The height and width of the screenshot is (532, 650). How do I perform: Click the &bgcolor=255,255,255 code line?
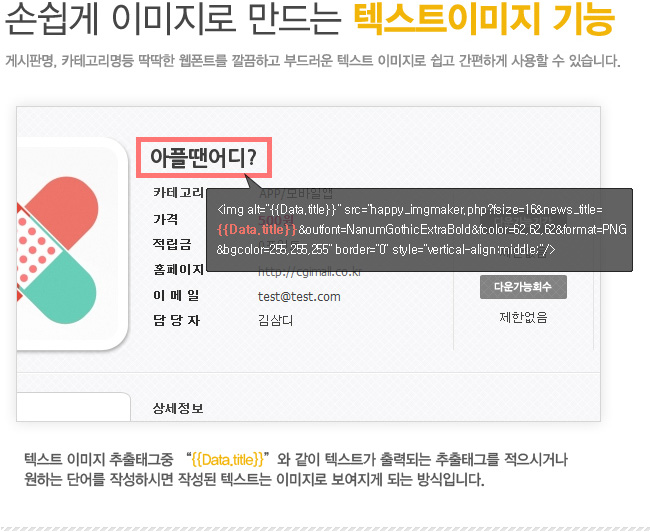tap(386, 249)
